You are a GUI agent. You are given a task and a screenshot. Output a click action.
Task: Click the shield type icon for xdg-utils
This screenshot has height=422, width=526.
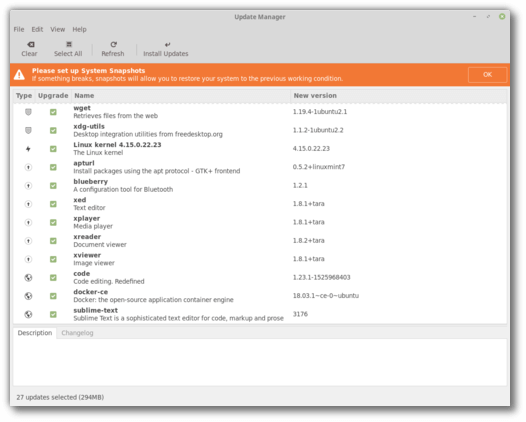[x=29, y=130]
